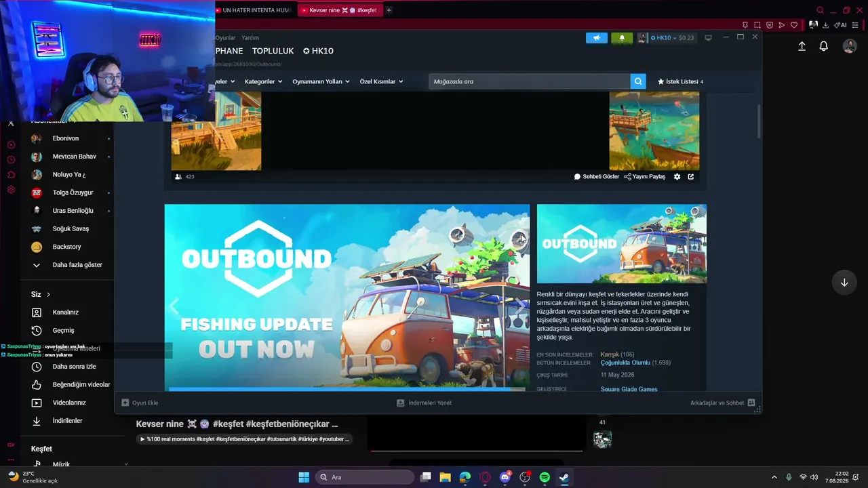
Task: Click browser send/flow arrow icon
Action: click(782, 25)
